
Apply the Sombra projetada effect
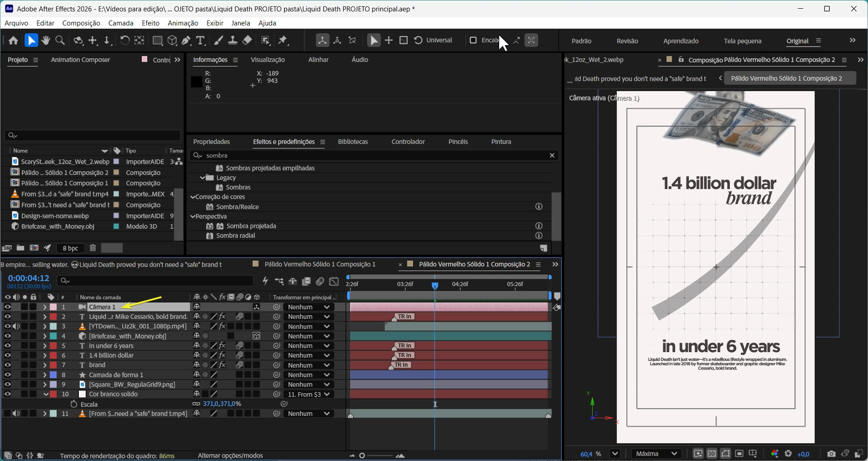point(251,226)
